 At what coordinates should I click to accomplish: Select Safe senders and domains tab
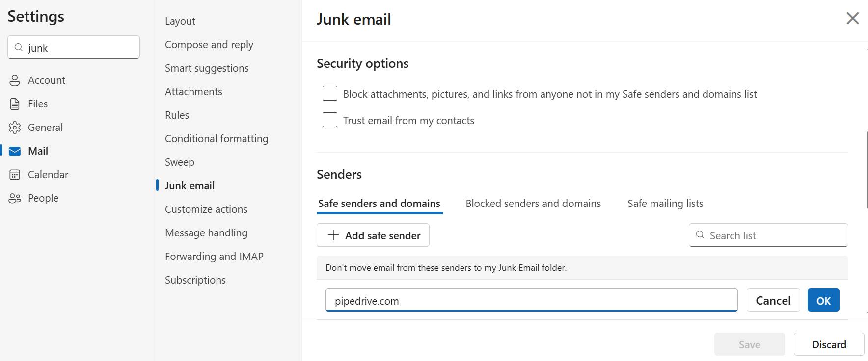(379, 203)
